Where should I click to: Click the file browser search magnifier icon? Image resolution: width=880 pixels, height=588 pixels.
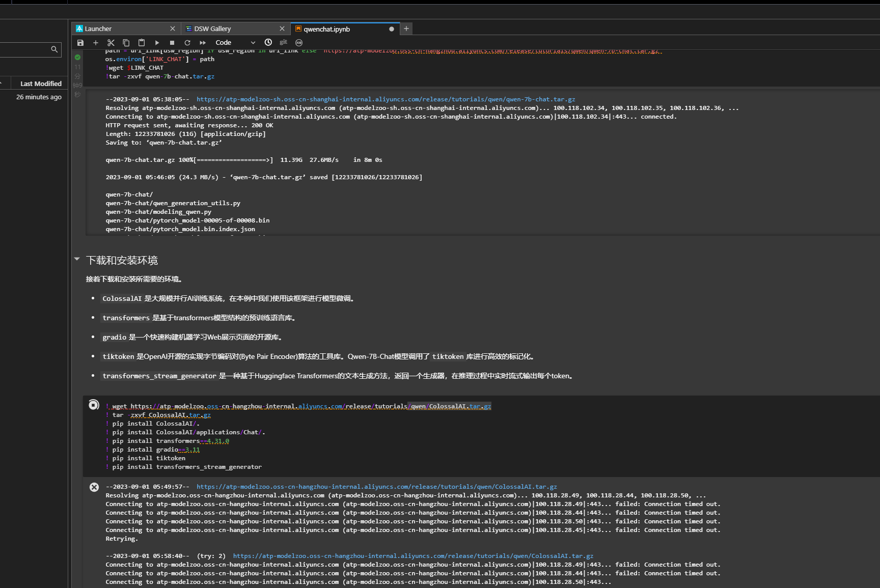[54, 49]
